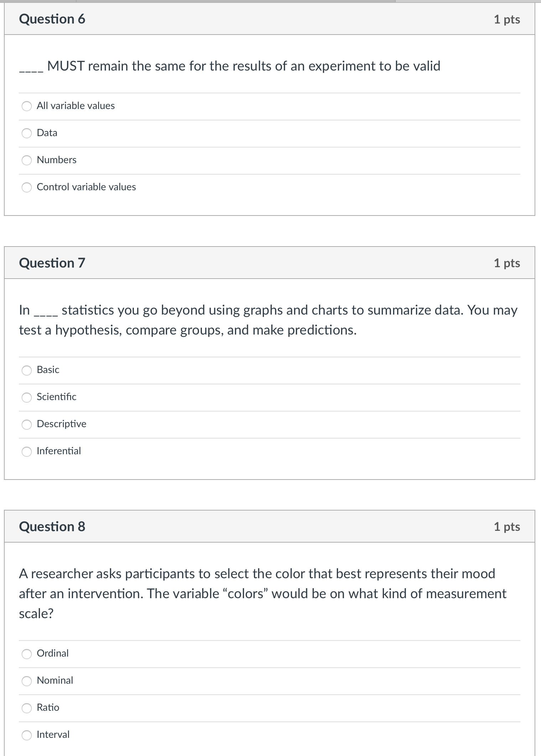This screenshot has height=756, width=541.
Task: Click the Question 6 header
Action: pyautogui.click(x=52, y=19)
